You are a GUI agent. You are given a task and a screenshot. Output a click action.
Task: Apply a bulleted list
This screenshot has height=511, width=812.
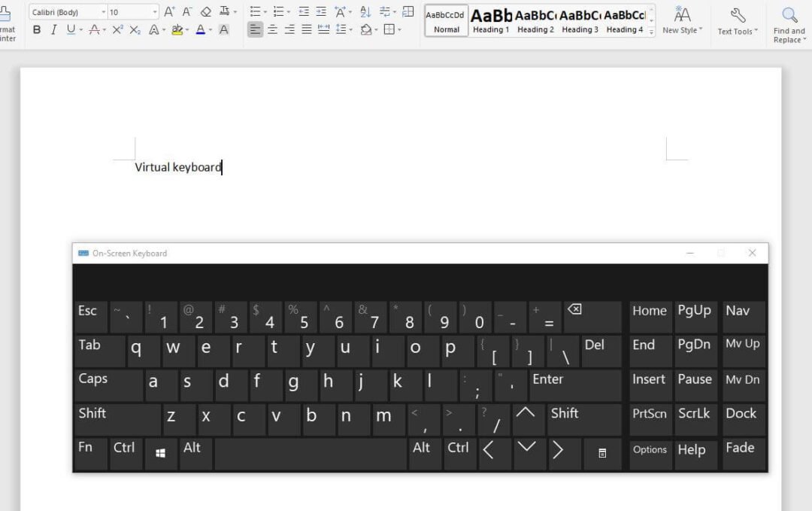point(254,11)
